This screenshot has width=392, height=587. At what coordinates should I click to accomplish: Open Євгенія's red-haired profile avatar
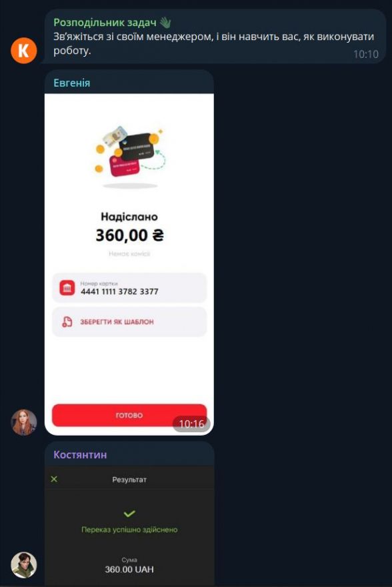(23, 422)
